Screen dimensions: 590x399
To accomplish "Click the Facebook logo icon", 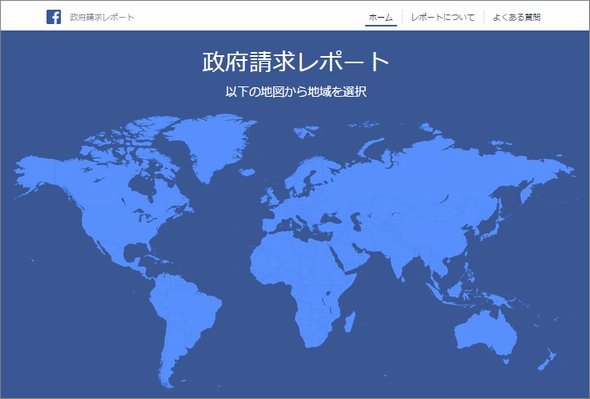I will (53, 17).
